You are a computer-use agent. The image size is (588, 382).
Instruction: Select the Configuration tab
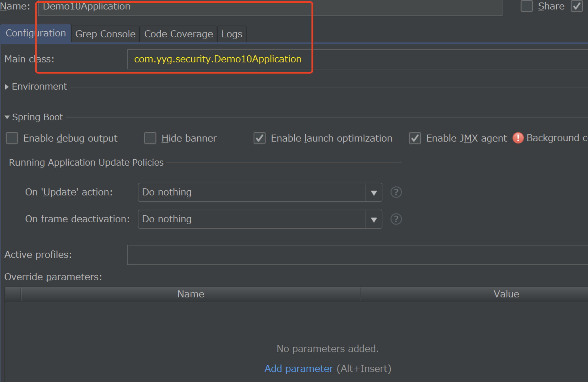click(x=36, y=33)
